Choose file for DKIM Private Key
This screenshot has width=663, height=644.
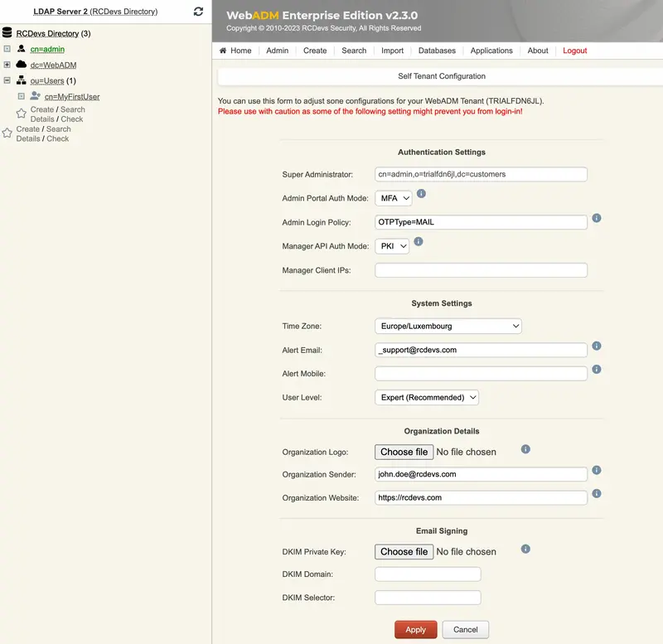tap(404, 552)
